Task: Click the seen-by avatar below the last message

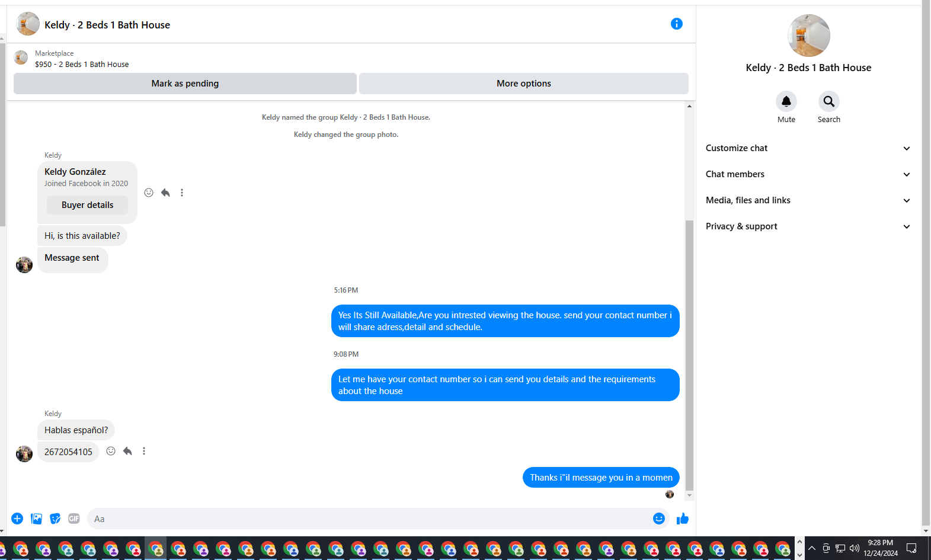Action: 670,494
